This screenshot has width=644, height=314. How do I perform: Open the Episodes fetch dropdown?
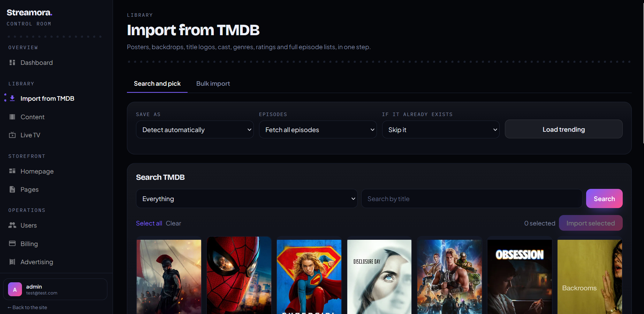pyautogui.click(x=318, y=130)
